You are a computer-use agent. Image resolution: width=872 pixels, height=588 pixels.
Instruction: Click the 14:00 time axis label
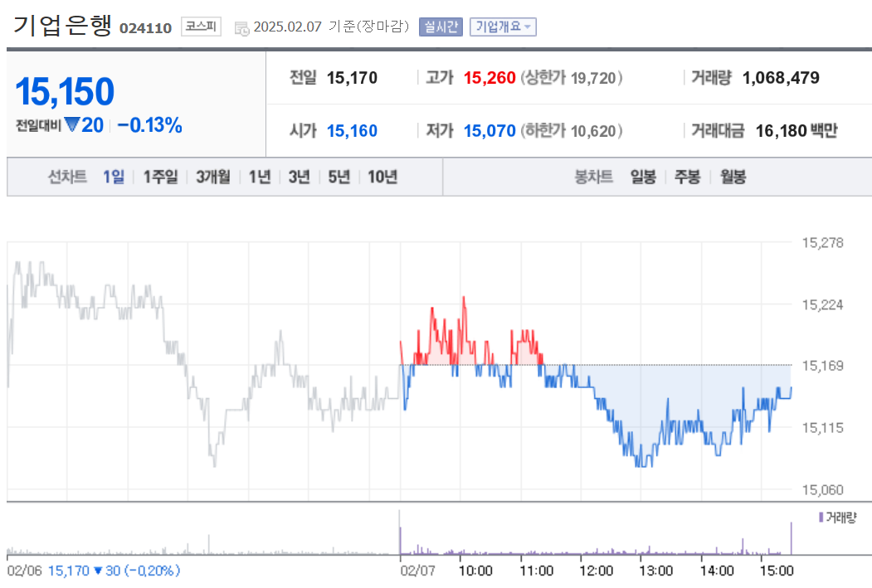pyautogui.click(x=717, y=571)
